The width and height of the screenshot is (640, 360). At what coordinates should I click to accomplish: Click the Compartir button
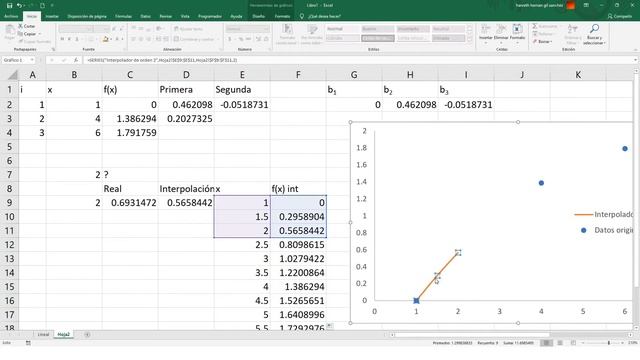click(x=620, y=16)
